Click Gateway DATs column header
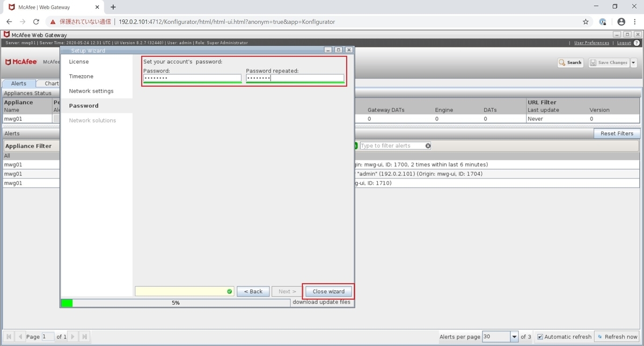Screen dimensions: 644x346 point(386,110)
